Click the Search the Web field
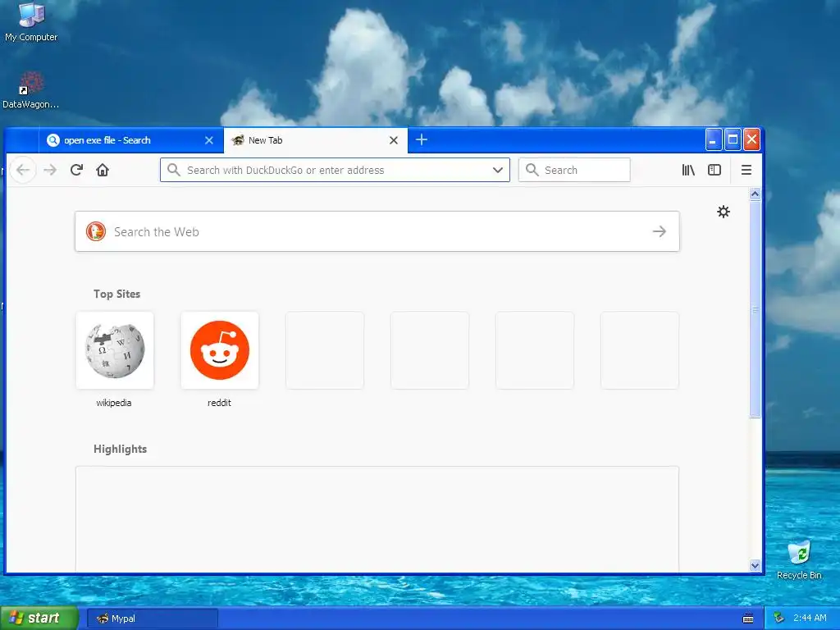This screenshot has height=630, width=840. tap(377, 231)
